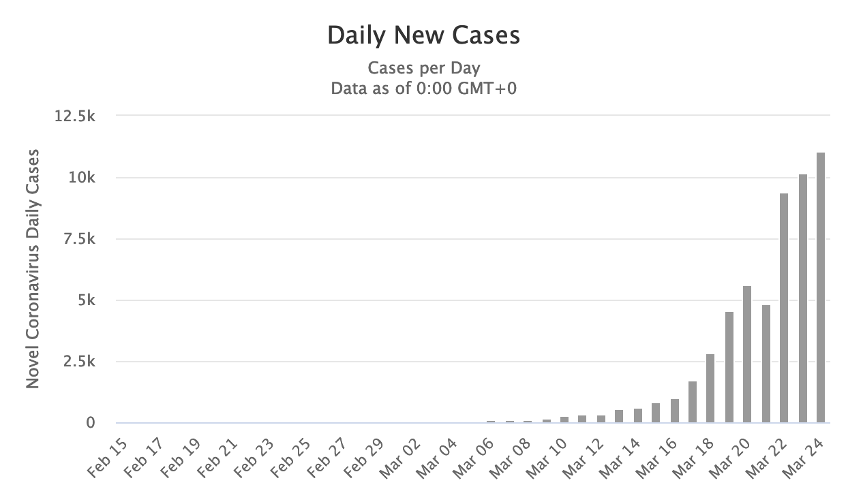Select the Mar 17 daily cases bar

[x=693, y=402]
